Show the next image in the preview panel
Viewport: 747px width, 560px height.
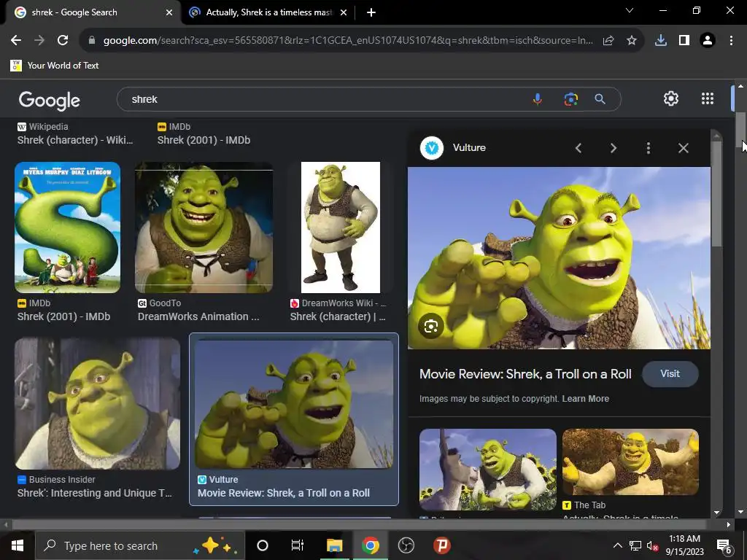coord(613,148)
